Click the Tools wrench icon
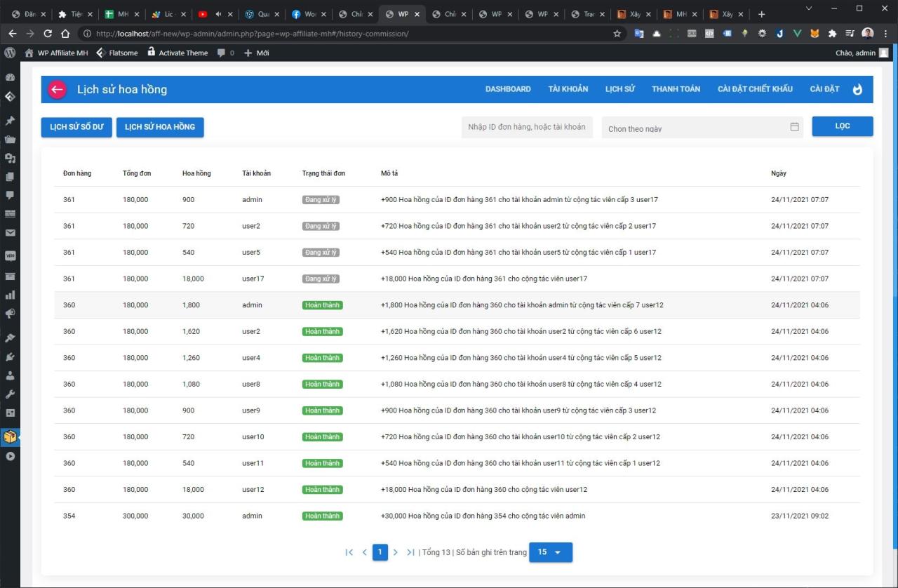Viewport: 898px width, 588px height. (10, 393)
